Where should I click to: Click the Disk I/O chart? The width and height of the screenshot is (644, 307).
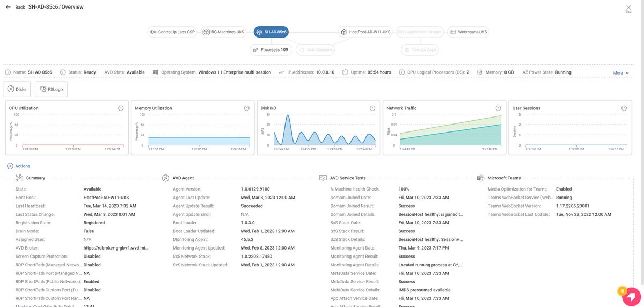319,127
